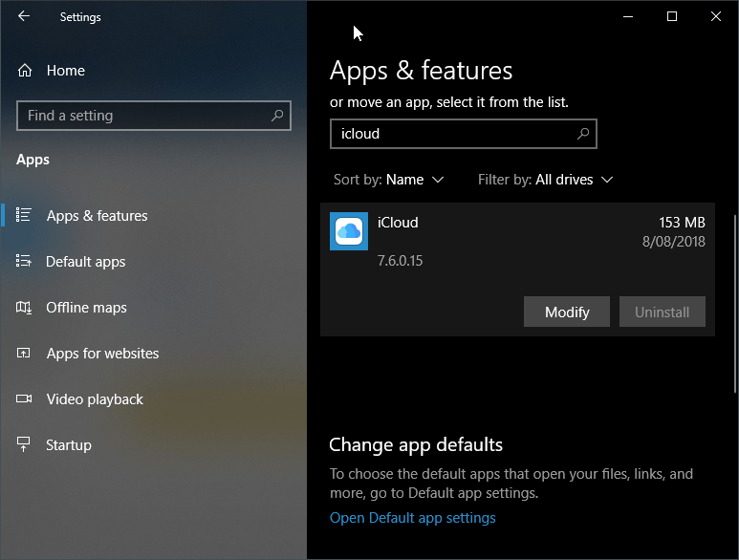Click the Offline maps map icon
The image size is (739, 560).
tap(24, 308)
